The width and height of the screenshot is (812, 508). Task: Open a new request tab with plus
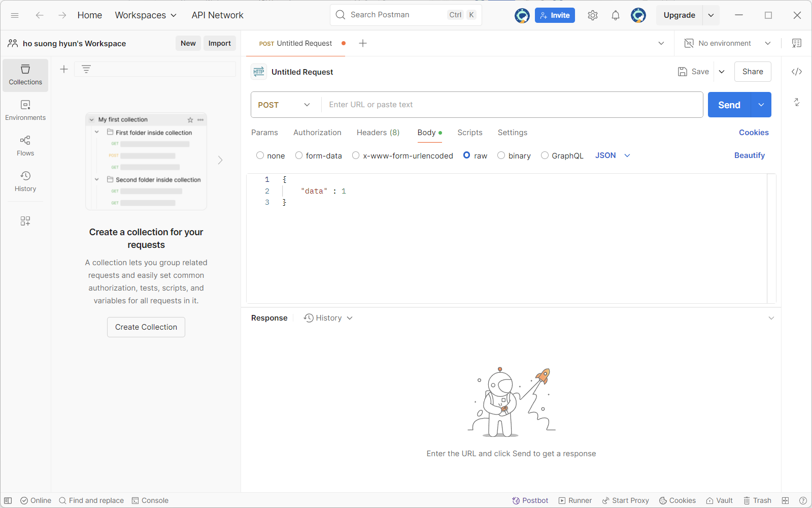tap(363, 43)
